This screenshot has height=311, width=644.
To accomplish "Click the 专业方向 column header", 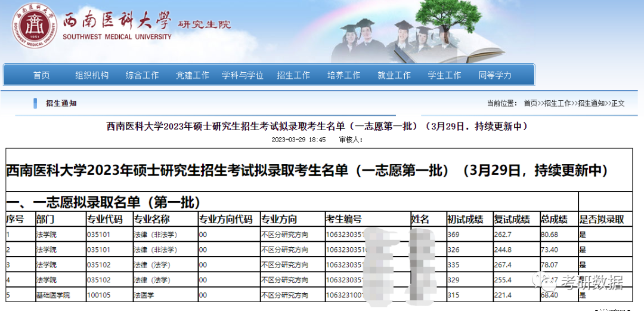I will [x=279, y=219].
